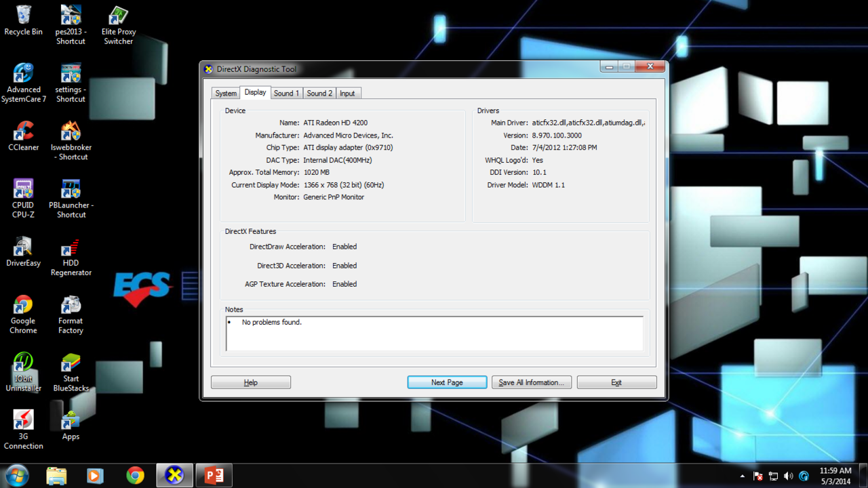Open the Start BlueStacks icon
The width and height of the screenshot is (868, 488).
coord(71,372)
